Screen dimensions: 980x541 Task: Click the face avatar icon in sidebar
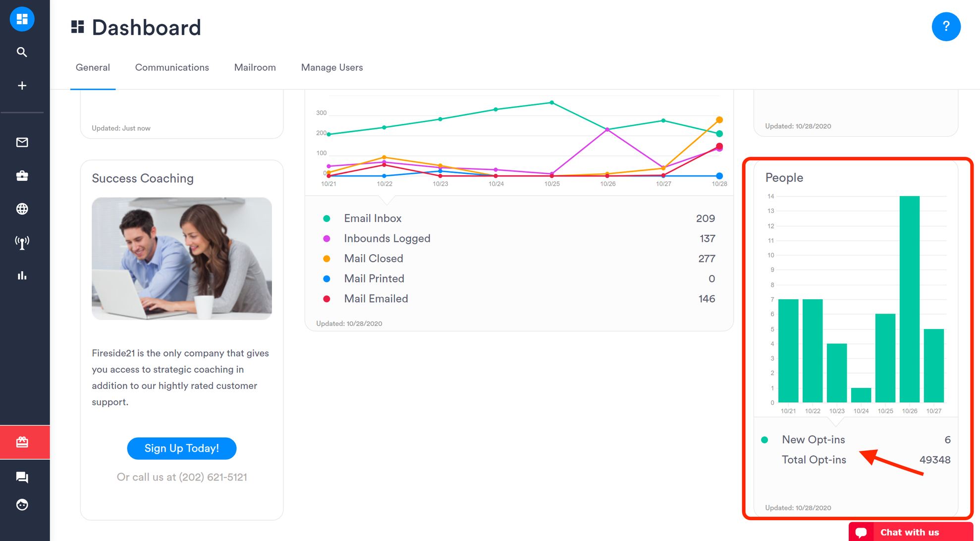[22, 505]
